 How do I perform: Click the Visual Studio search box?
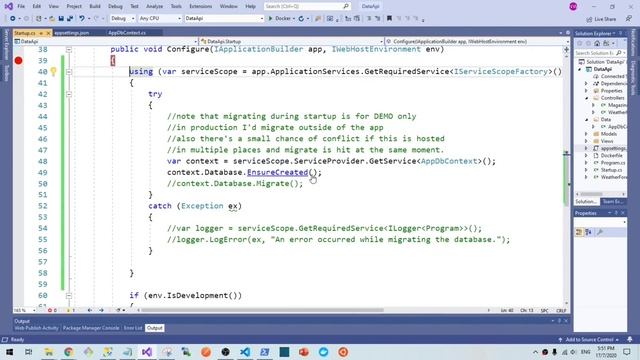click(x=307, y=7)
